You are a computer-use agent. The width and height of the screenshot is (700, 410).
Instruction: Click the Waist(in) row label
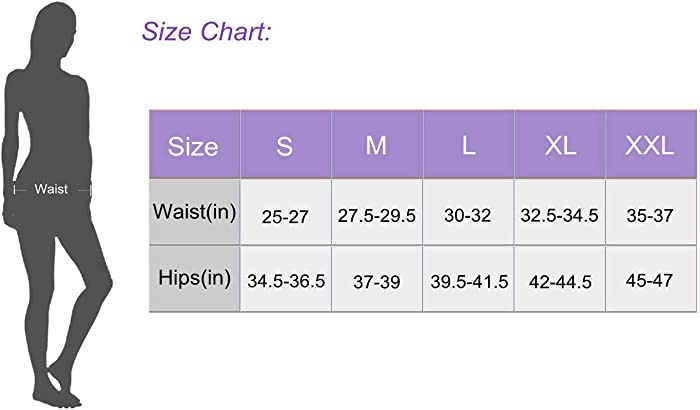(x=195, y=212)
